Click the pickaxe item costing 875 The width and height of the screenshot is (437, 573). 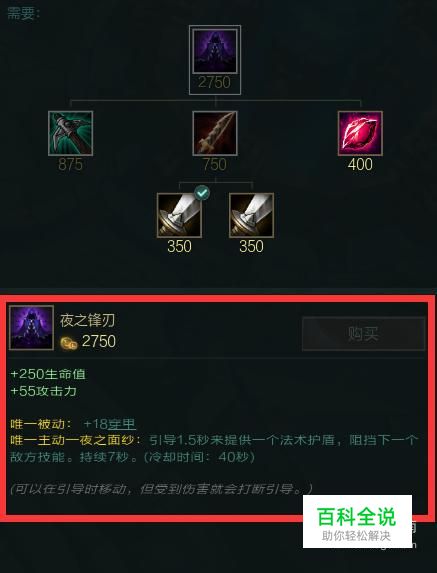[71, 133]
